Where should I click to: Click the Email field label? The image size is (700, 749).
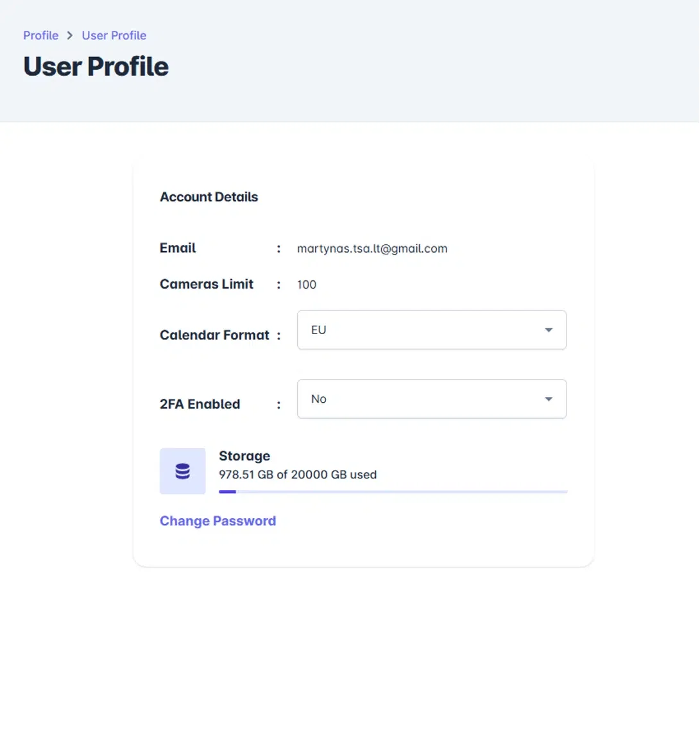point(178,248)
